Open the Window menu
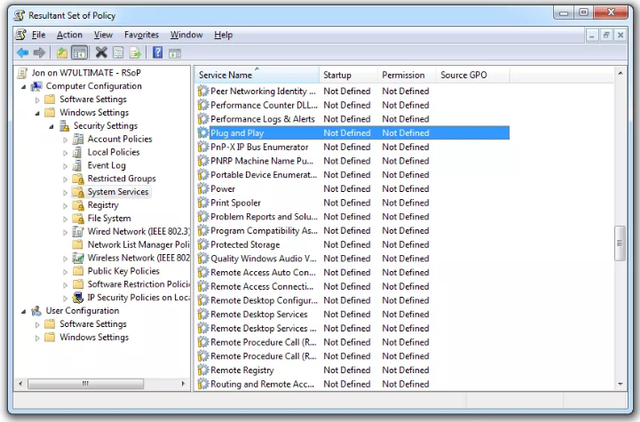This screenshot has height=422, width=640. tap(186, 35)
